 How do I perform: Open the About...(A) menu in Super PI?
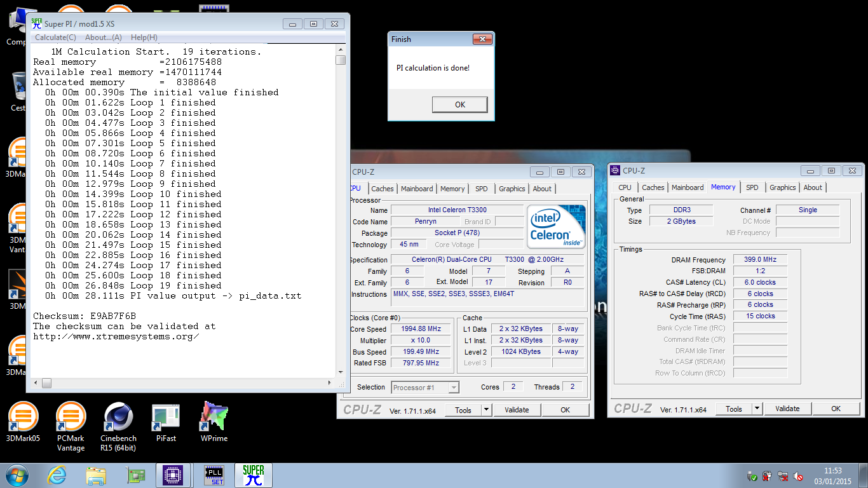103,37
